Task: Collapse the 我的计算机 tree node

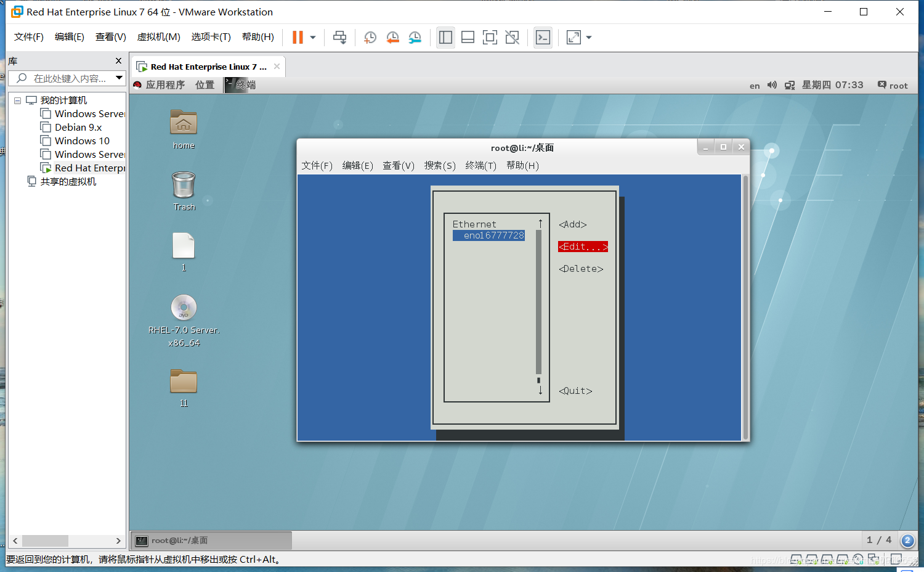Action: (x=17, y=100)
